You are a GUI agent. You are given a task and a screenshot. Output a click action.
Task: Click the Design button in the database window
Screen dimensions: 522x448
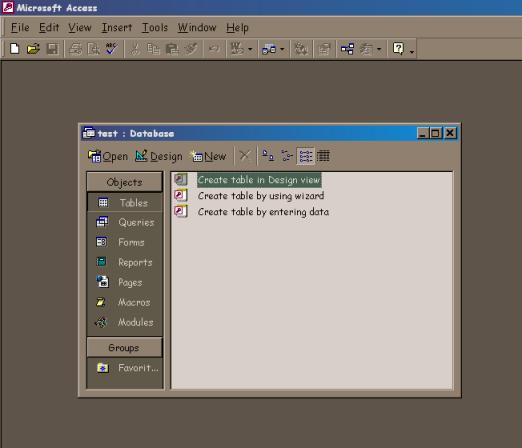(x=159, y=156)
